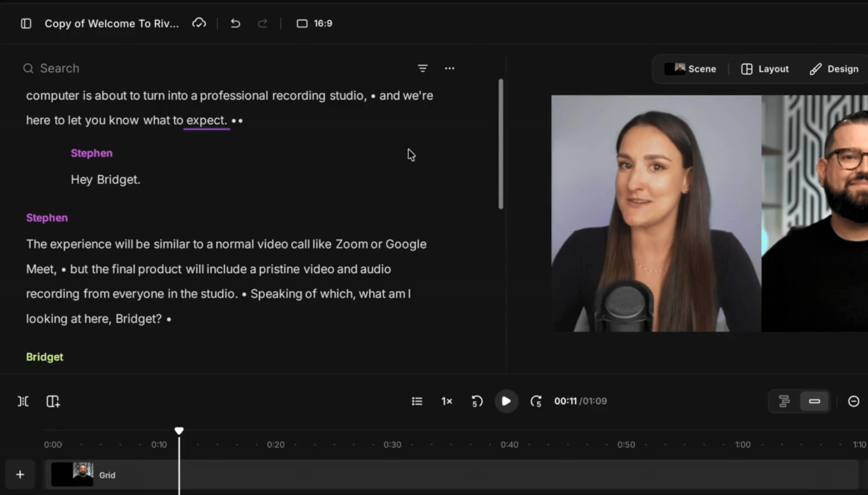The width and height of the screenshot is (868, 495).
Task: Click the cloud sync status icon
Action: tap(199, 23)
